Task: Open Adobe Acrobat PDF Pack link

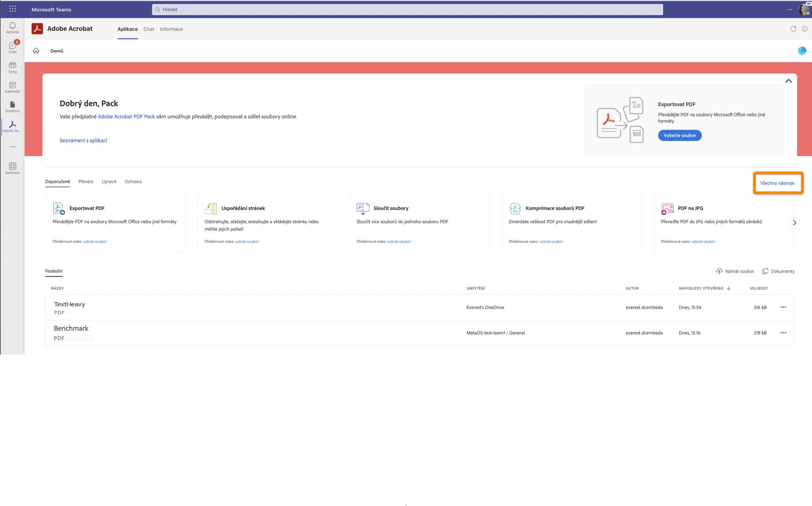Action: (126, 116)
